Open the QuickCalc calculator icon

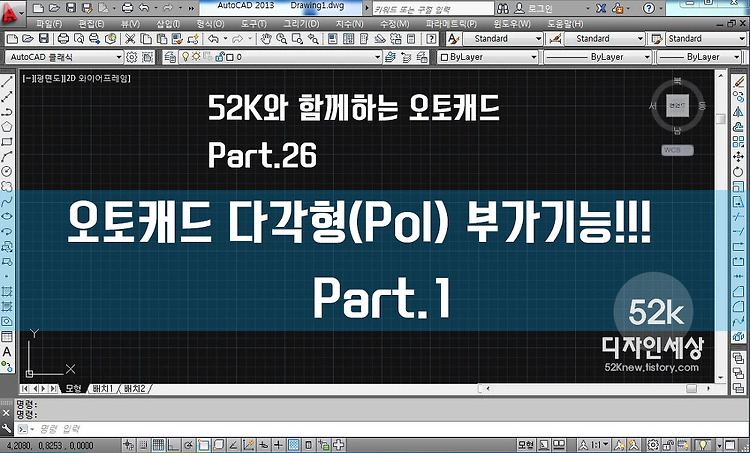click(x=411, y=39)
